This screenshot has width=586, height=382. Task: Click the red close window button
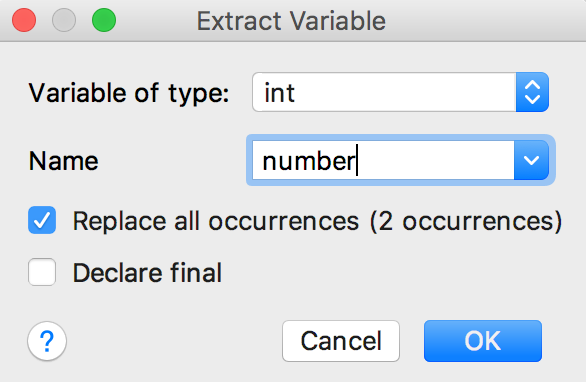pos(24,20)
